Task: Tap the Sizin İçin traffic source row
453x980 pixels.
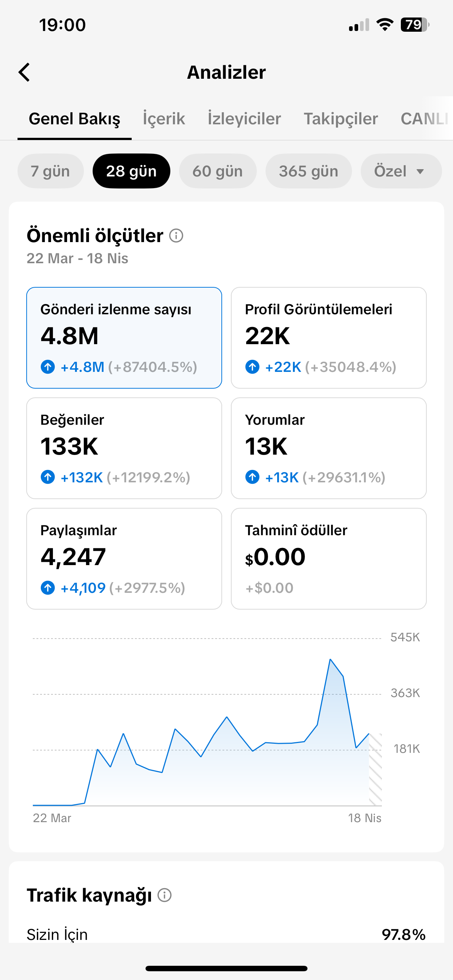Action: [x=226, y=934]
